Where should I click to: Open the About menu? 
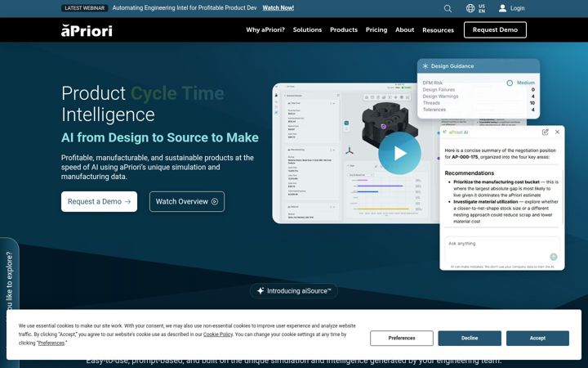click(x=404, y=29)
